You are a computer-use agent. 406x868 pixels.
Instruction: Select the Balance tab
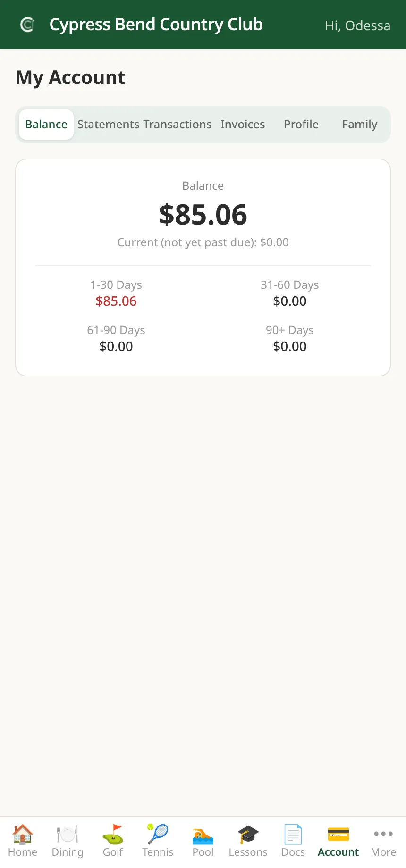(x=46, y=125)
